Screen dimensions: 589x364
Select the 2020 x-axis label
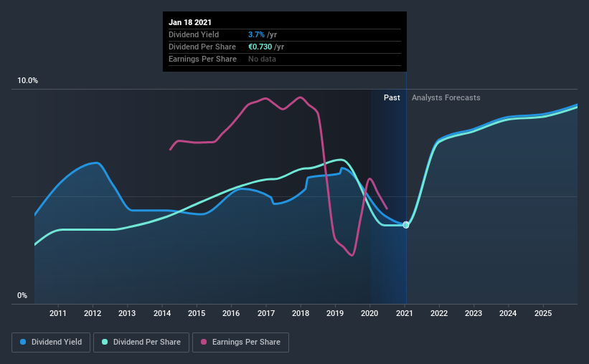pyautogui.click(x=369, y=313)
